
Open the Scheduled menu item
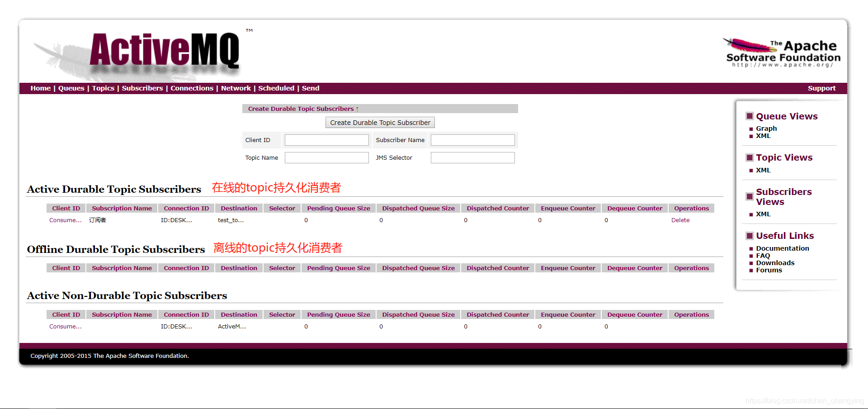276,88
